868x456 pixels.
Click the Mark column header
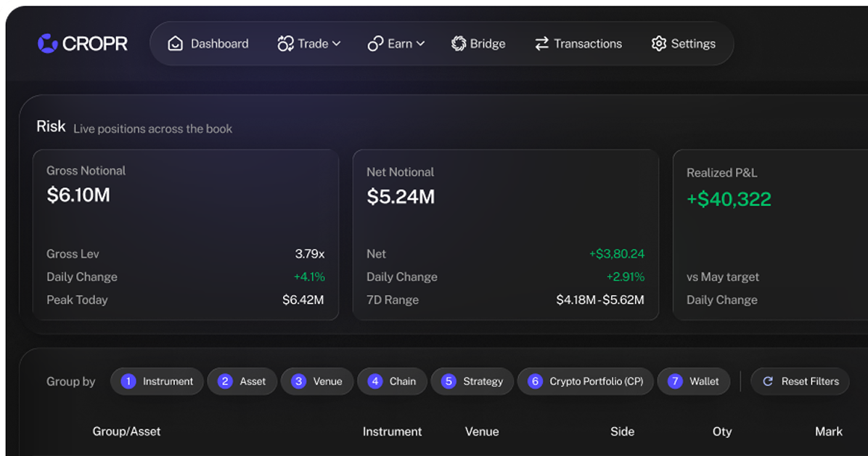829,431
